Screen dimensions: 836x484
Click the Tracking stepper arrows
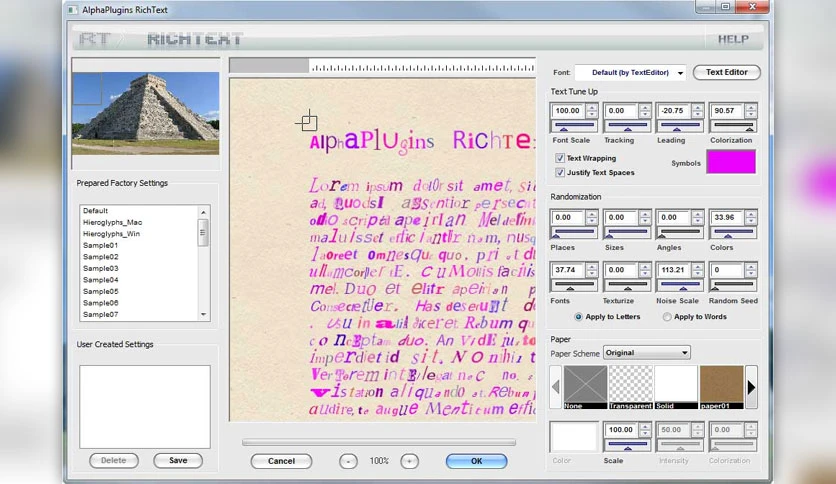645,111
